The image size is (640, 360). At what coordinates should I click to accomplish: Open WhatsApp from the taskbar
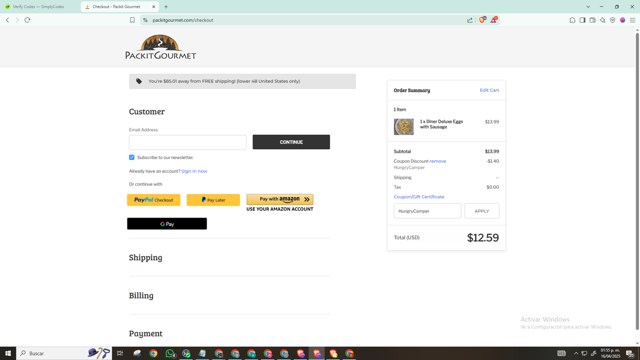click(170, 353)
